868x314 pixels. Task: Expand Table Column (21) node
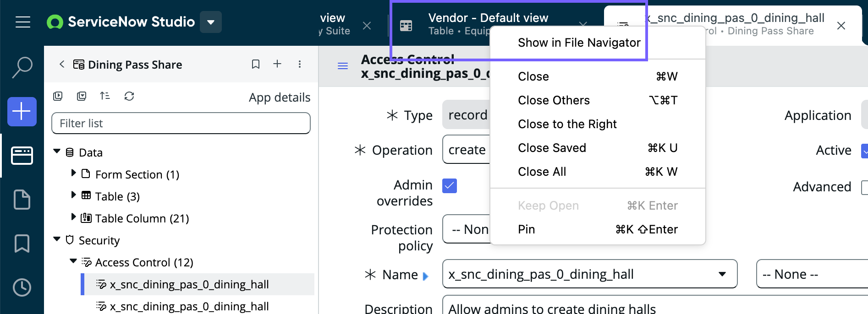coord(73,217)
